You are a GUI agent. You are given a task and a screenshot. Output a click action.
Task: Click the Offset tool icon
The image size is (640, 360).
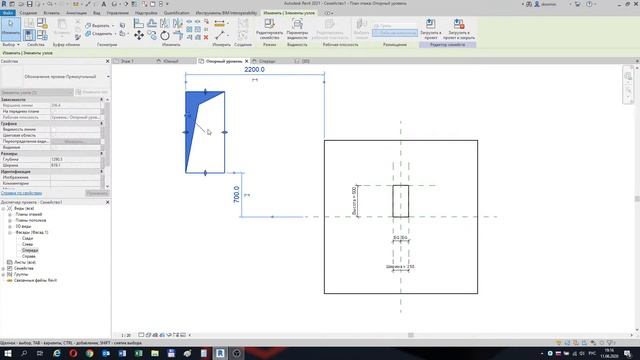[152, 23]
